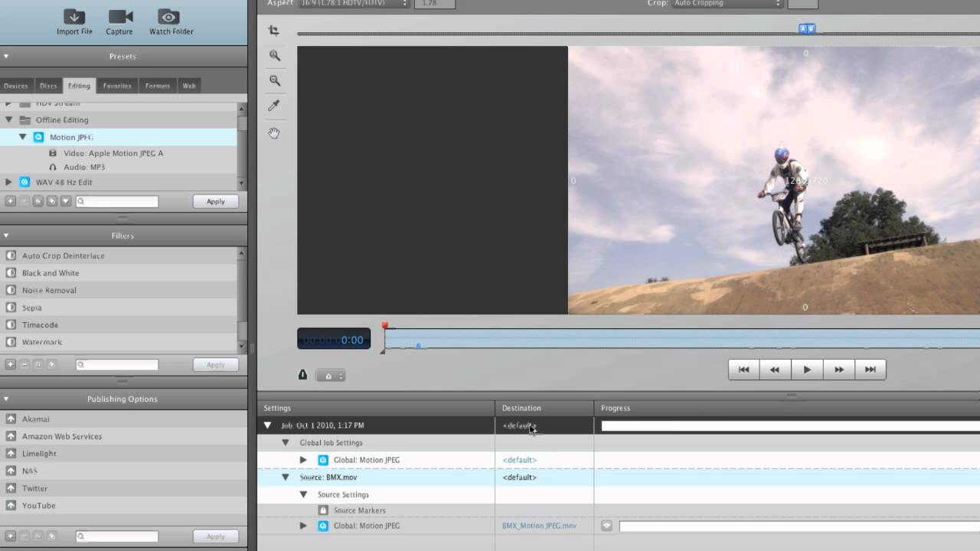
Task: Fast forward the preview
Action: [x=839, y=370]
